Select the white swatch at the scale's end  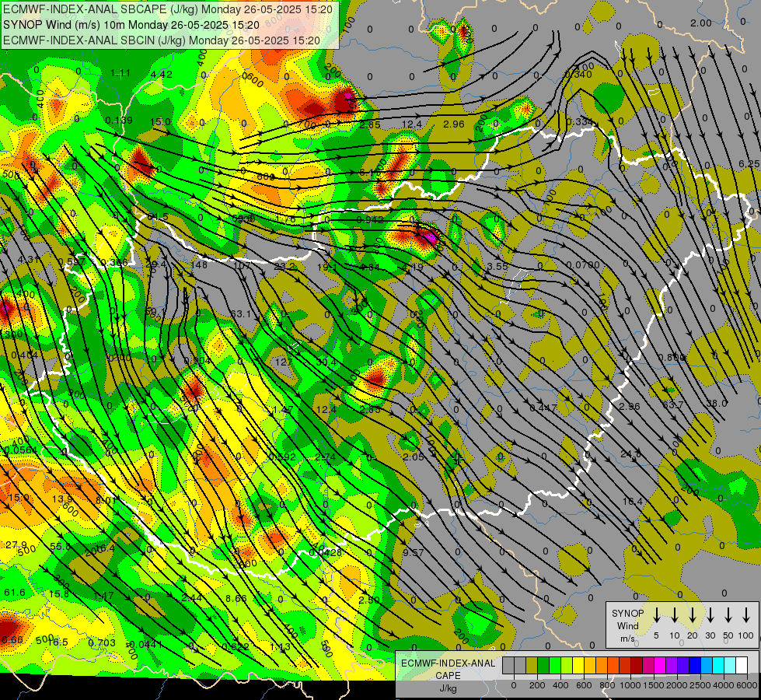pyautogui.click(x=741, y=665)
